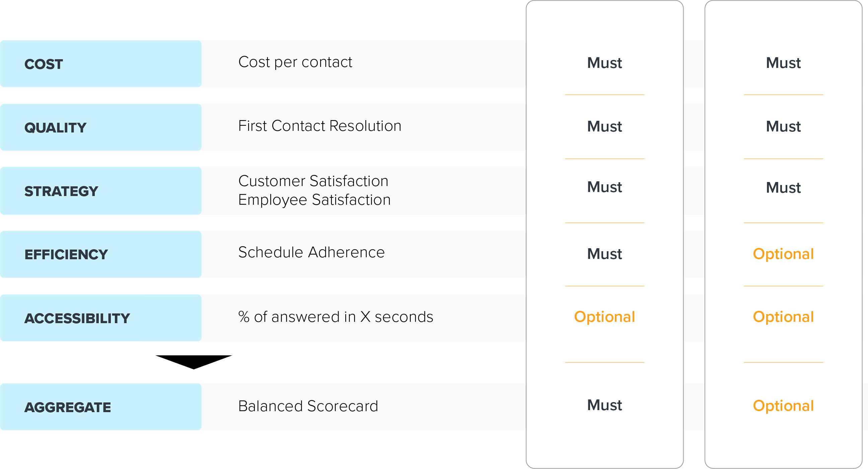Click % of answered in X seconds
This screenshot has height=469, width=868.
pos(336,317)
